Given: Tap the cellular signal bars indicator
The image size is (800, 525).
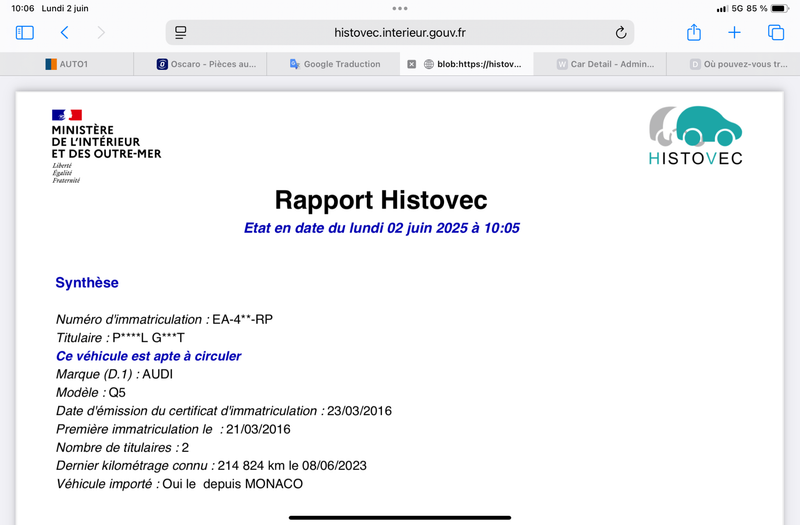Looking at the screenshot, I should [722, 9].
